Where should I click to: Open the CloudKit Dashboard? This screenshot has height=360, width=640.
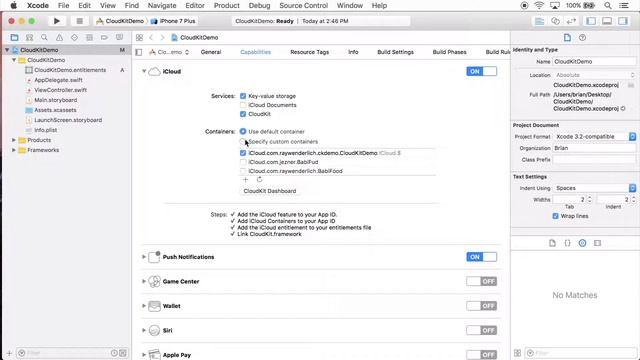point(270,191)
